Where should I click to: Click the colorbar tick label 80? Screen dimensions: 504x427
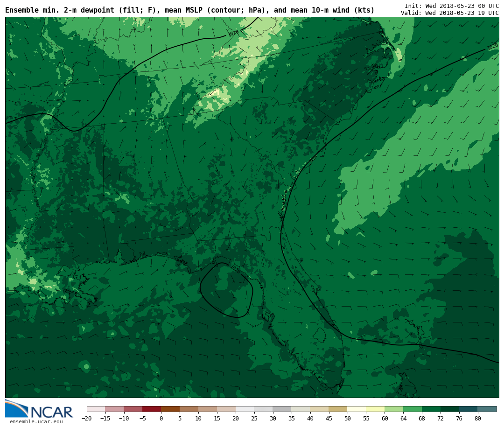click(x=478, y=418)
